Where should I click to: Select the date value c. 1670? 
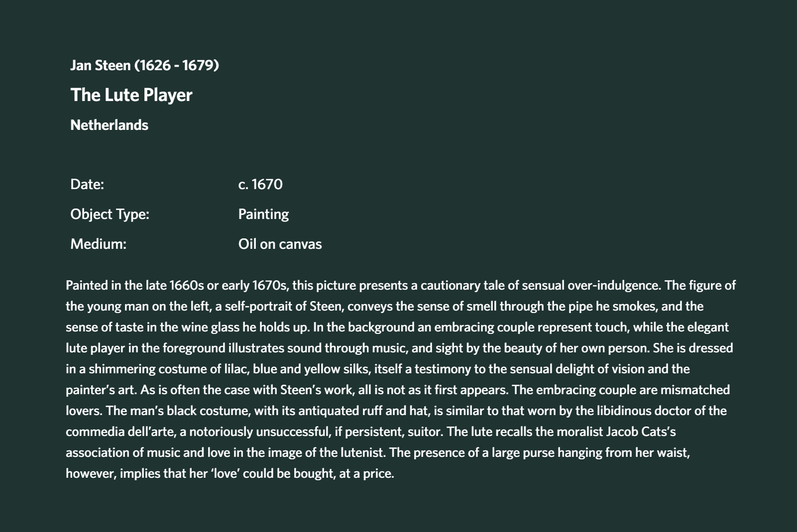tap(260, 184)
